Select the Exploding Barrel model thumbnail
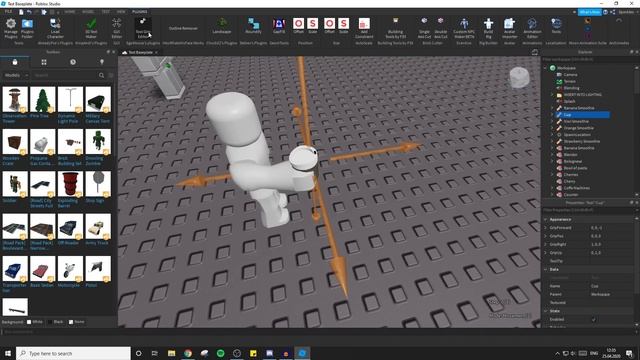This screenshot has height=360, width=640. pyautogui.click(x=70, y=184)
